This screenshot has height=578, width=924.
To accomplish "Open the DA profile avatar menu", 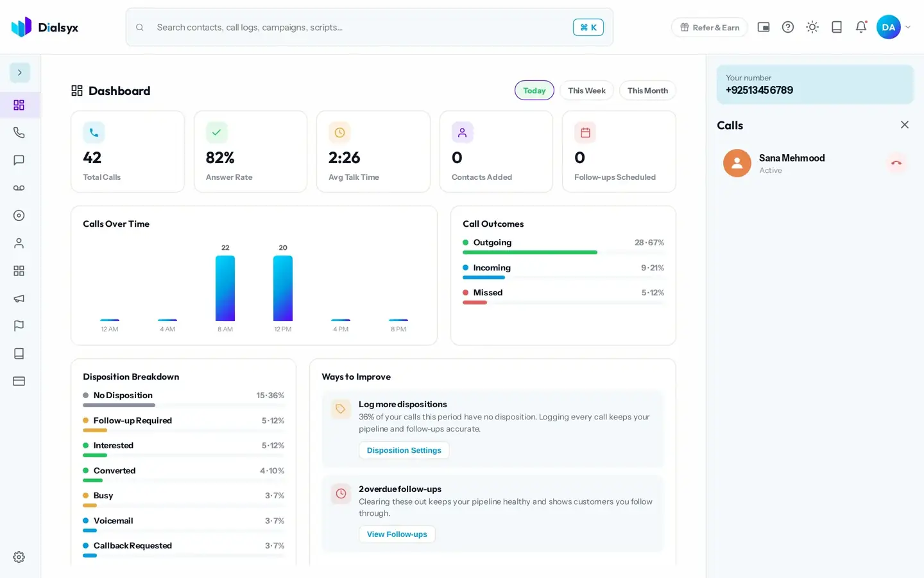I will click(889, 27).
